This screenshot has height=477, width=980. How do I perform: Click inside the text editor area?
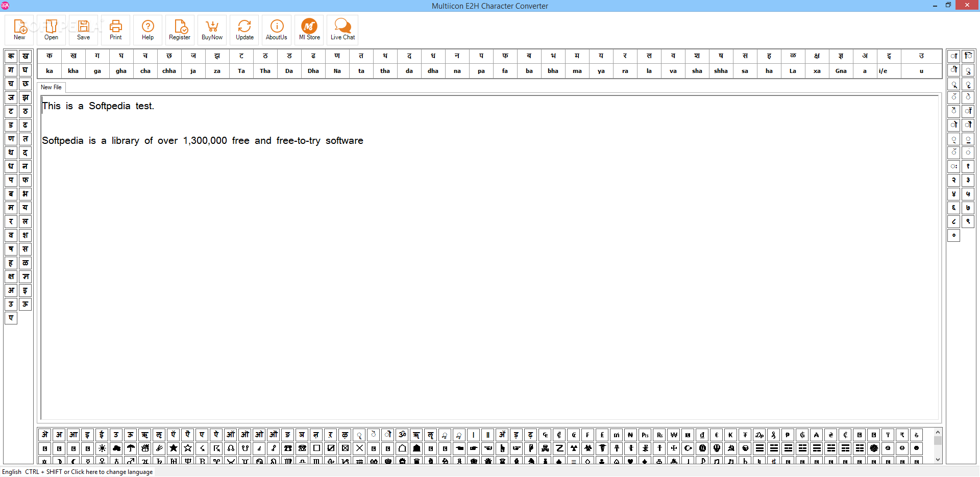pyautogui.click(x=490, y=258)
